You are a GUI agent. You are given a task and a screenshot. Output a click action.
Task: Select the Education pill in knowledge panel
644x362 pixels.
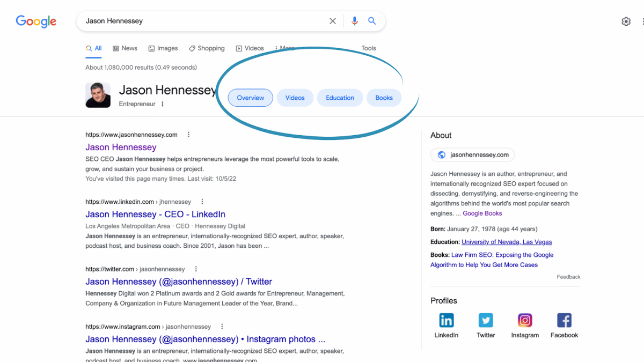point(340,98)
